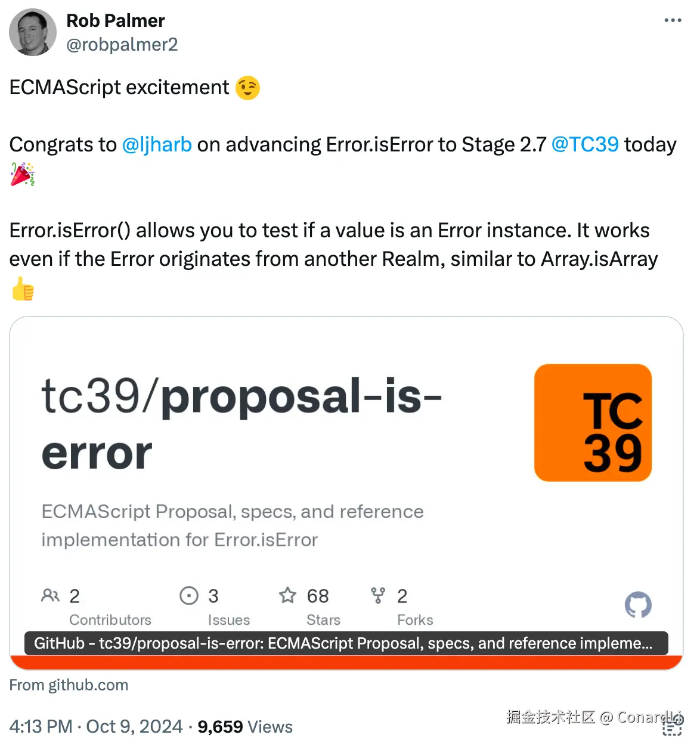Click the @ljharb mention link

157,145
